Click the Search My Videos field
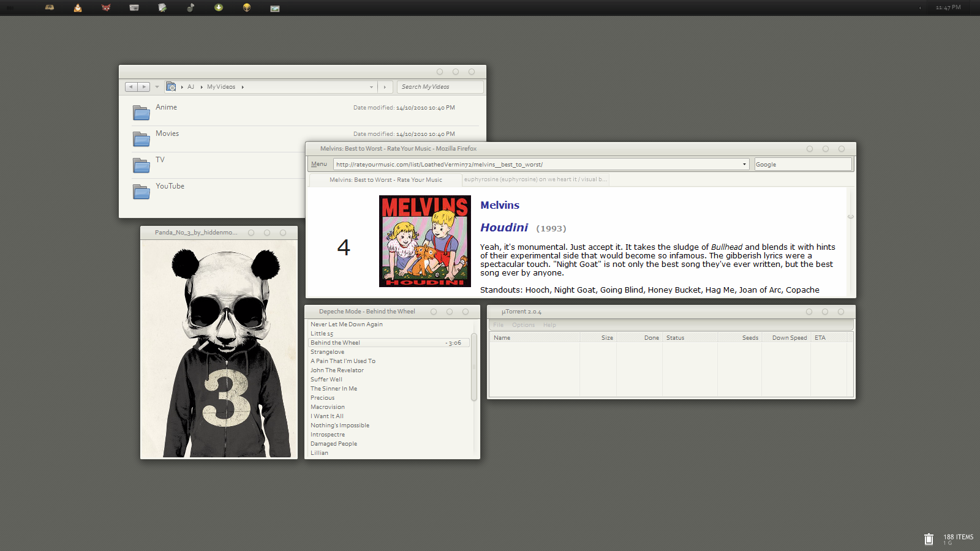The height and width of the screenshot is (551, 980). 440,87
